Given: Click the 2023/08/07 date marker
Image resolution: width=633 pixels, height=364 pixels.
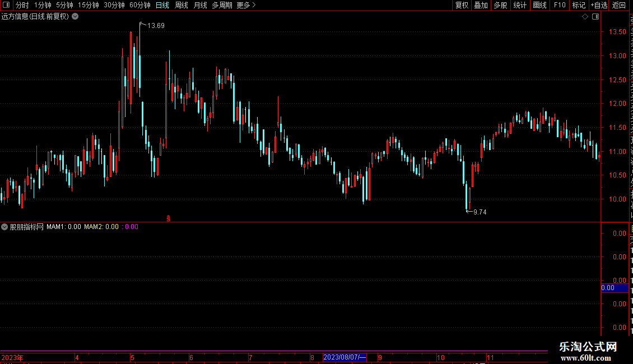Looking at the screenshot, I should tap(345, 357).
